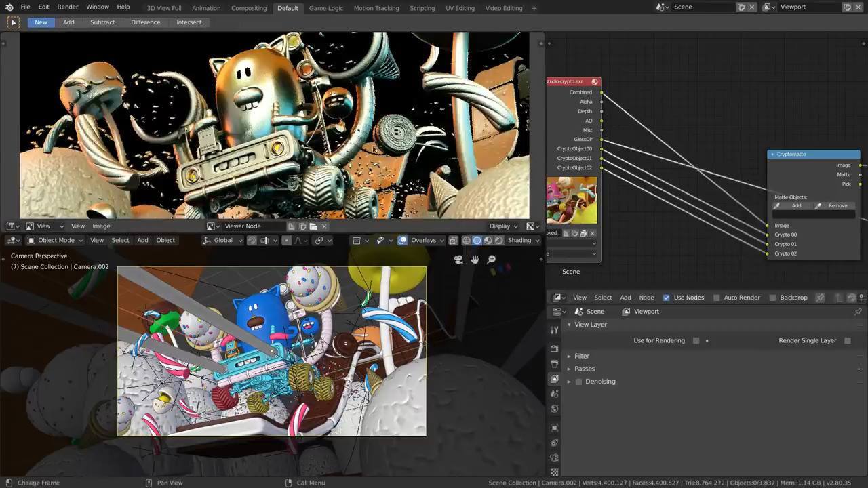Select wireframe viewport shading icon
Viewport: 868px width, 488px height.
click(x=467, y=240)
